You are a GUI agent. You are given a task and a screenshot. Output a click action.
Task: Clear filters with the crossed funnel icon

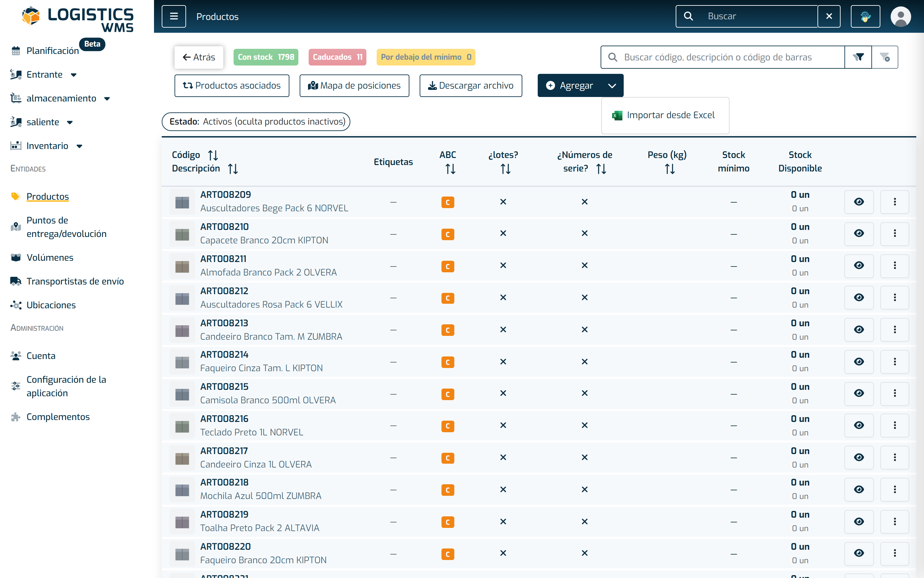point(885,57)
